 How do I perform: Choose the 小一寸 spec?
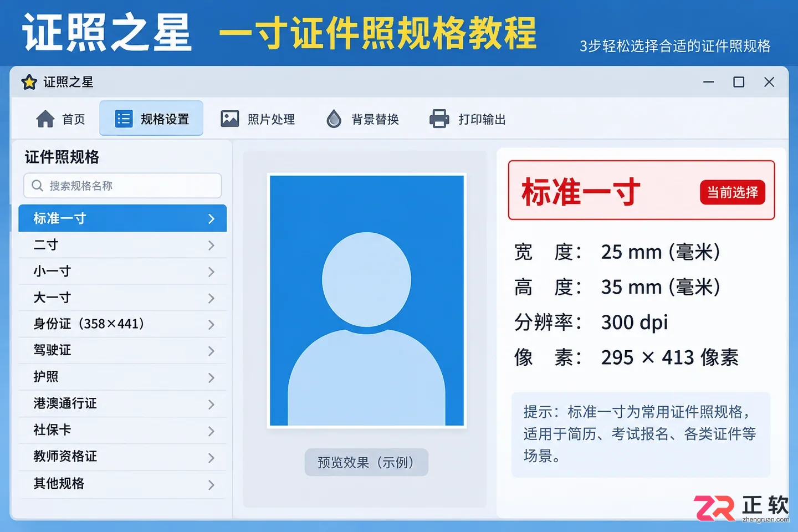coord(122,272)
